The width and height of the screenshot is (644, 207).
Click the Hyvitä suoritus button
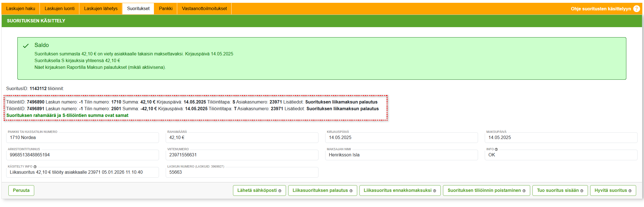point(613,190)
